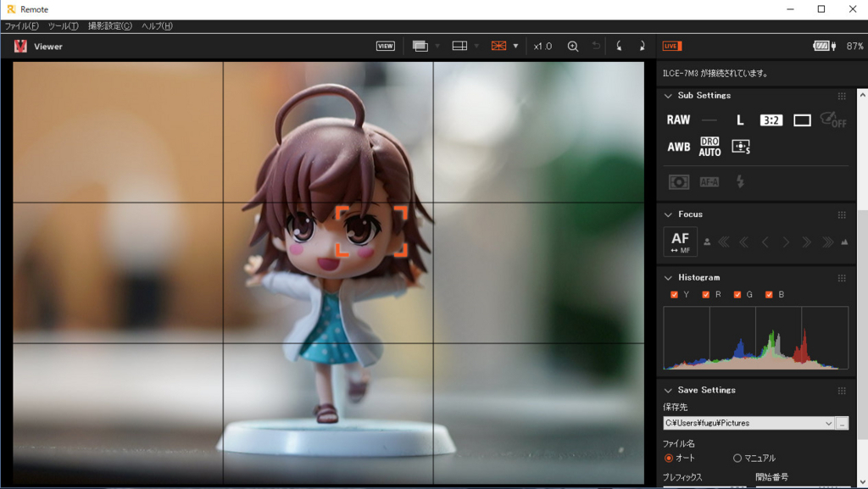Select the オート file name option
Viewport: 868px width, 489px height.
pos(669,458)
